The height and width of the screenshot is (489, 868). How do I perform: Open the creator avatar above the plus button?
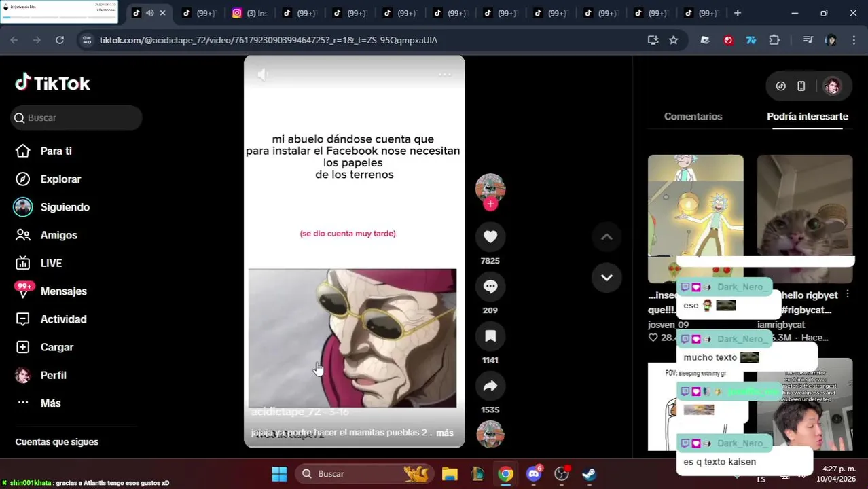[x=490, y=188]
